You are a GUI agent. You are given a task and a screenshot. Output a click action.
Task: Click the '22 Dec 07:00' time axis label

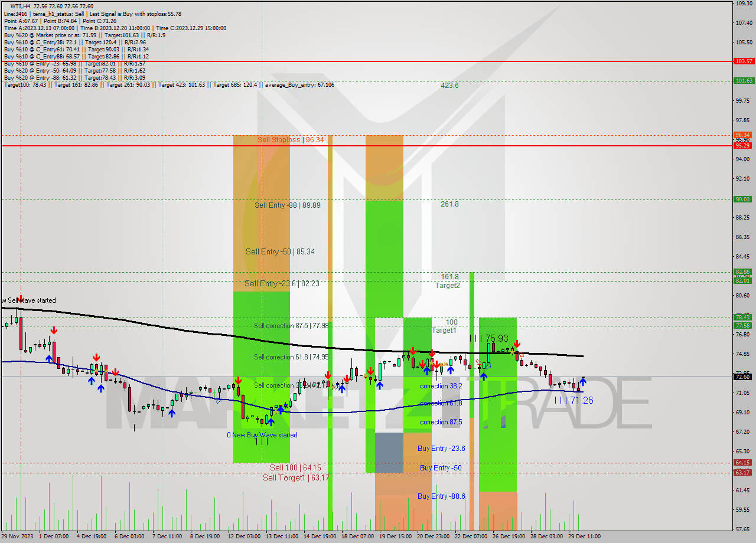tap(471, 537)
